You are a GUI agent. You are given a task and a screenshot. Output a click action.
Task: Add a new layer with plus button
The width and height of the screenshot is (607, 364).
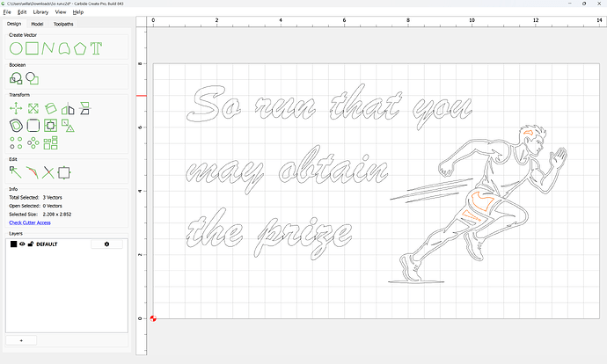pos(20,339)
